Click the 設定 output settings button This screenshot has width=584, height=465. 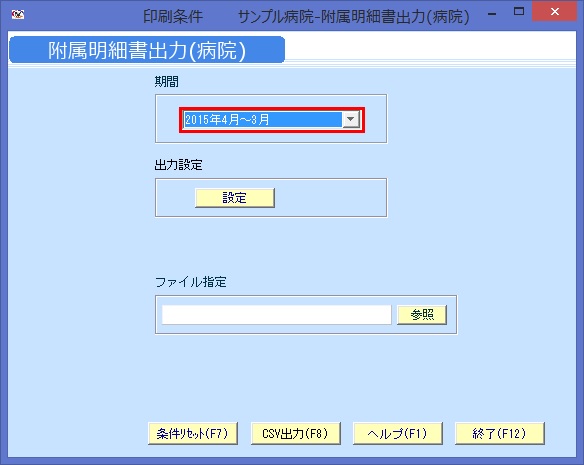[x=235, y=198]
